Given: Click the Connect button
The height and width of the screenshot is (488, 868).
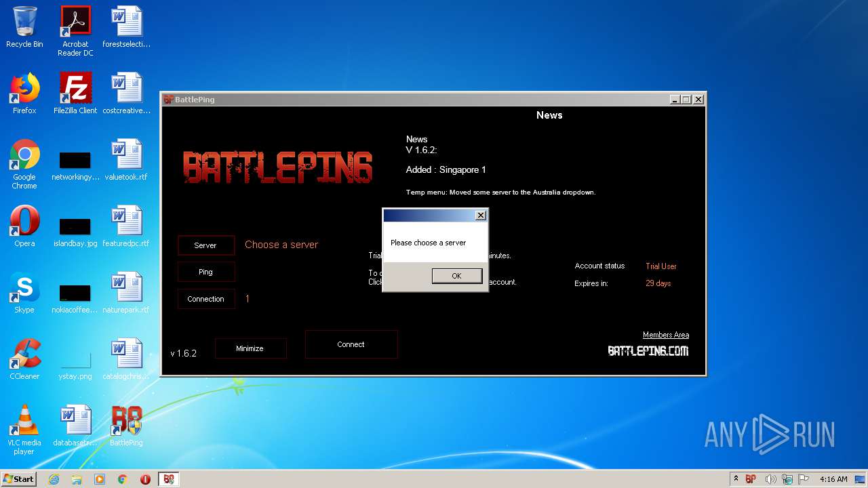Looking at the screenshot, I should click(x=351, y=344).
